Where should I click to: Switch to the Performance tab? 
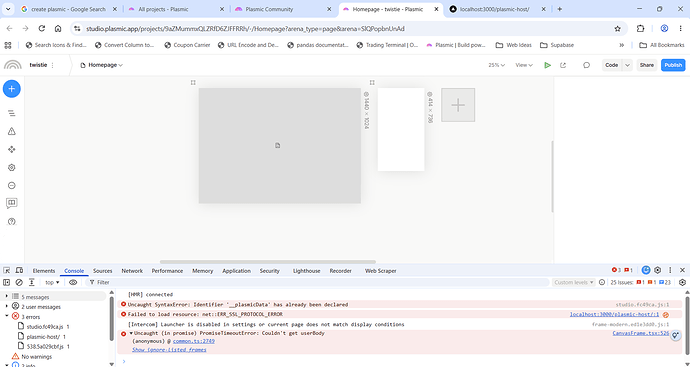167,271
